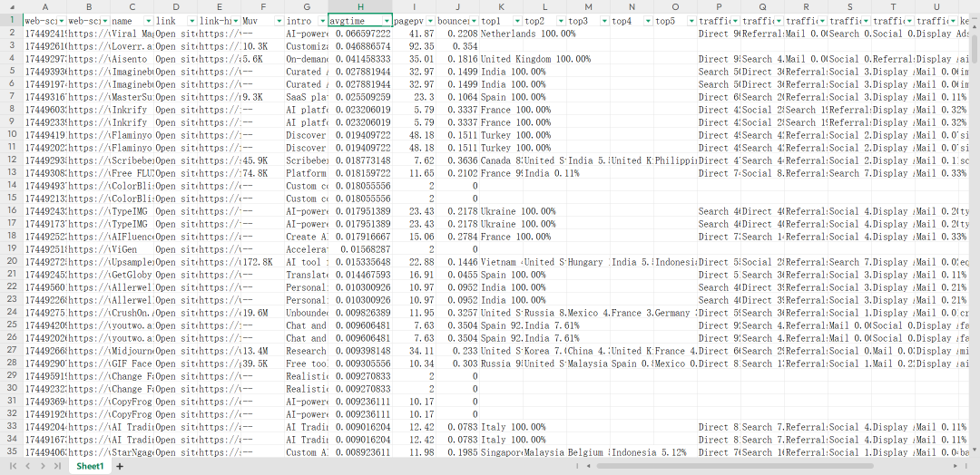This screenshot has width=980, height=475.
Task: Add a new sheet with plus icon
Action: click(x=120, y=466)
